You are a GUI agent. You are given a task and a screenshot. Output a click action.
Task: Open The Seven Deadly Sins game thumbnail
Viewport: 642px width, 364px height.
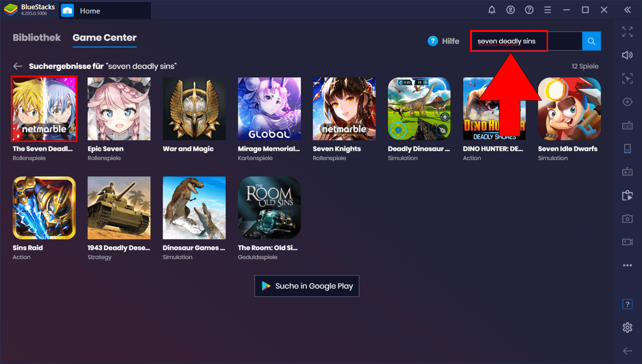coord(44,109)
